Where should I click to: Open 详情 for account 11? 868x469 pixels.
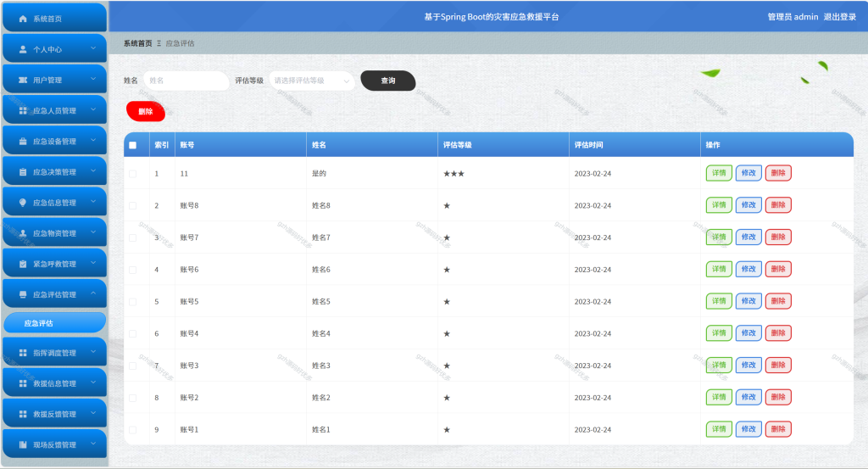tap(719, 173)
